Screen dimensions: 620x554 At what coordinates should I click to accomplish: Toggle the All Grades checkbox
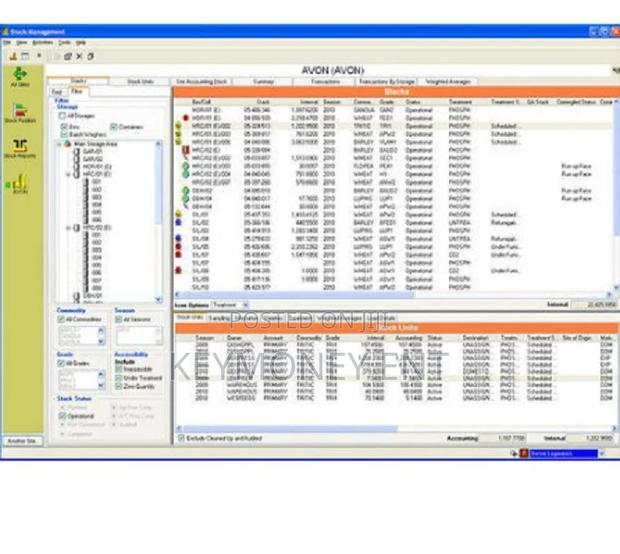(60, 363)
